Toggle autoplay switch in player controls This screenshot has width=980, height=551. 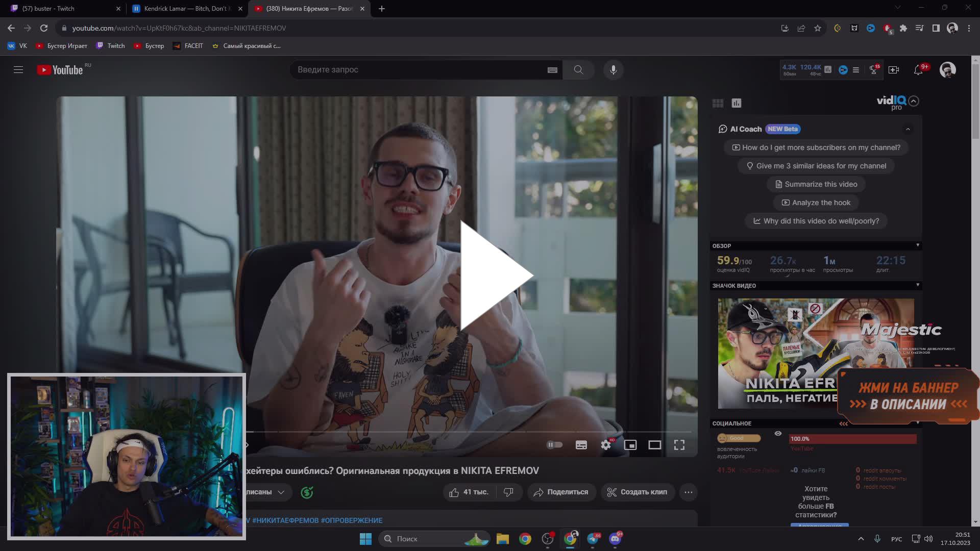point(555,444)
